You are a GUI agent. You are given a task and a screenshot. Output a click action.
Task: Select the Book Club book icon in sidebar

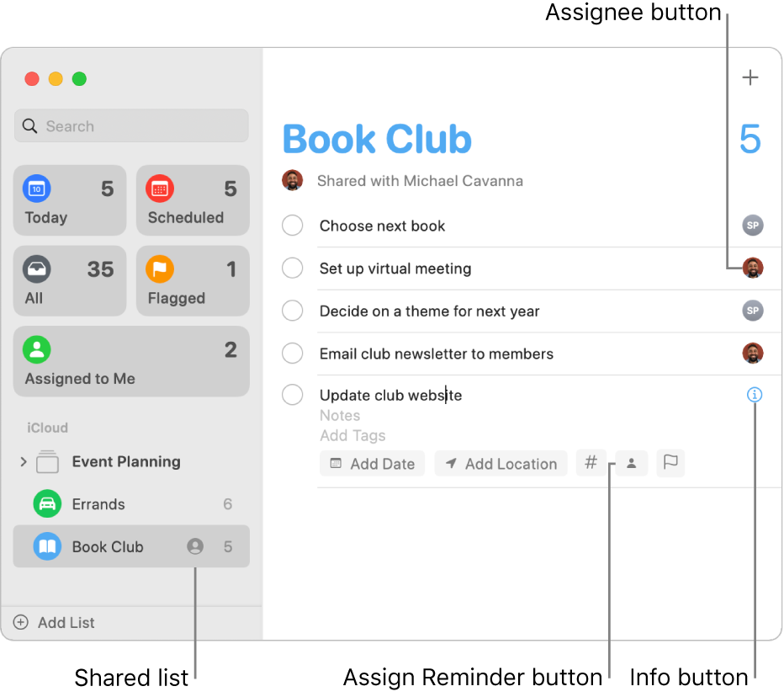pyautogui.click(x=47, y=546)
